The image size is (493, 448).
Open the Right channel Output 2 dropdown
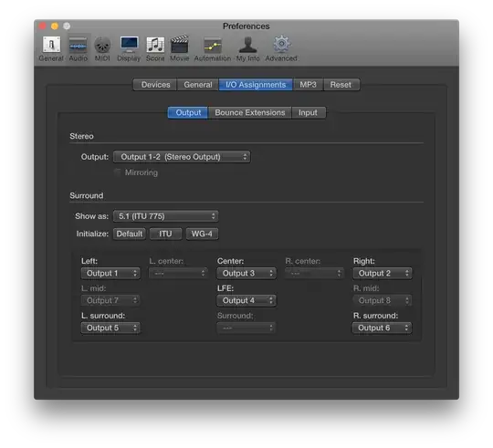(383, 274)
